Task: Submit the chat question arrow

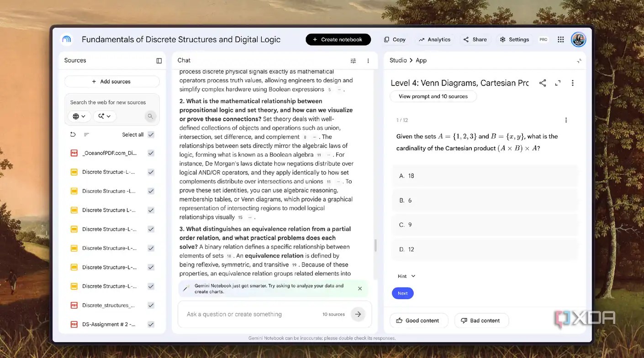Action: pyautogui.click(x=358, y=314)
